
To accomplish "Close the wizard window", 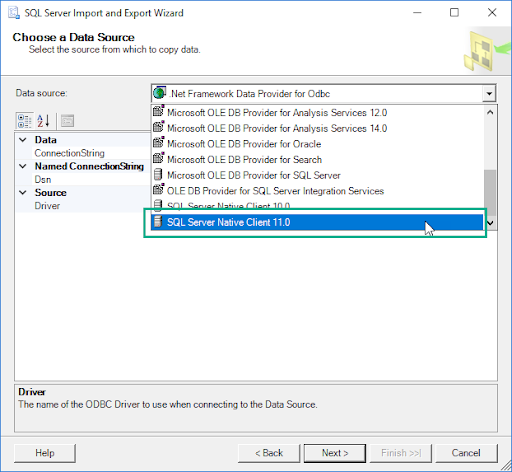I will (492, 13).
